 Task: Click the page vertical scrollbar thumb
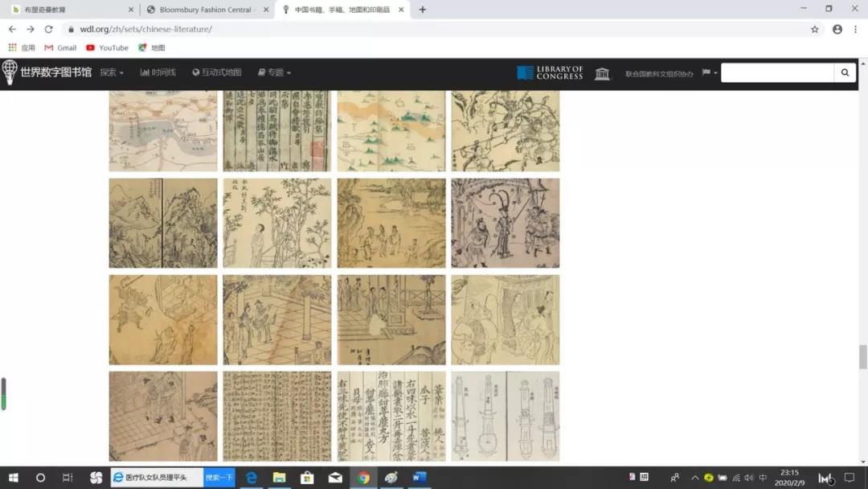(863, 356)
